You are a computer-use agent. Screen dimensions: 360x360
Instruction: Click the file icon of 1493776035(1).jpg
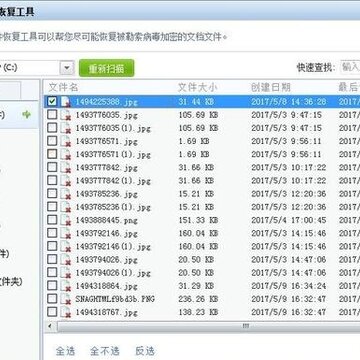(x=66, y=128)
